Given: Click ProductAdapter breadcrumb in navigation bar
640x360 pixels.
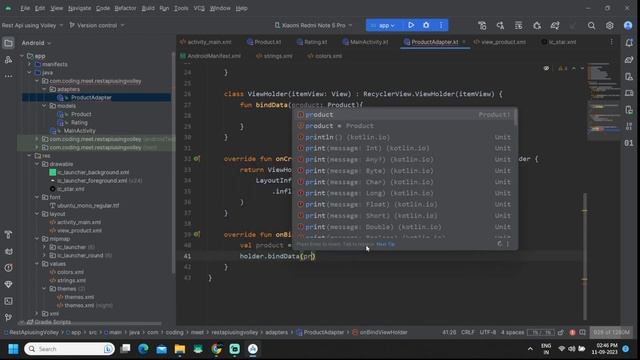Looking at the screenshot, I should pos(320,332).
